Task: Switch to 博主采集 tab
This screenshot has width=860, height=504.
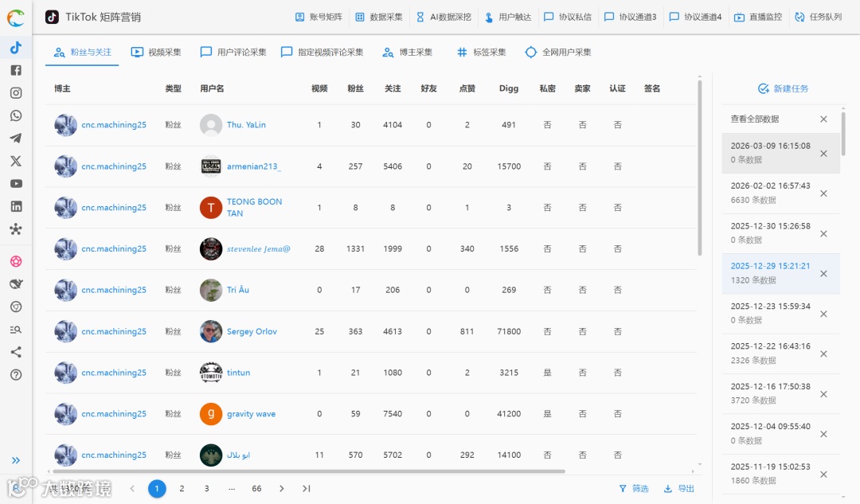Action: point(408,52)
